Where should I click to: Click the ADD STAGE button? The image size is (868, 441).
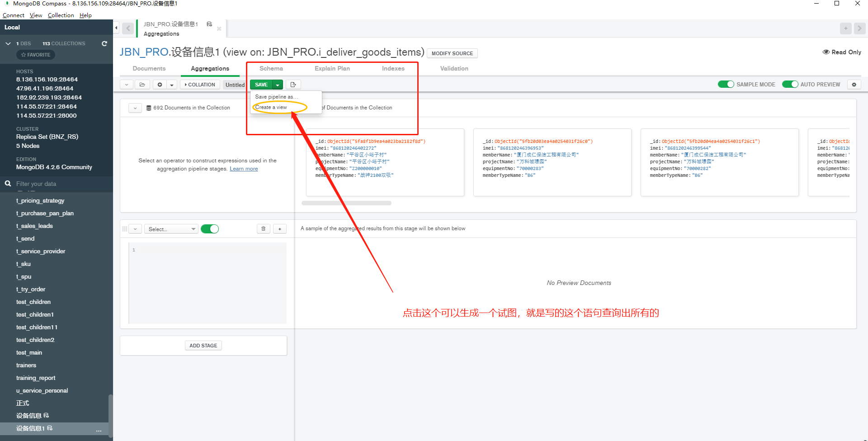pyautogui.click(x=203, y=346)
